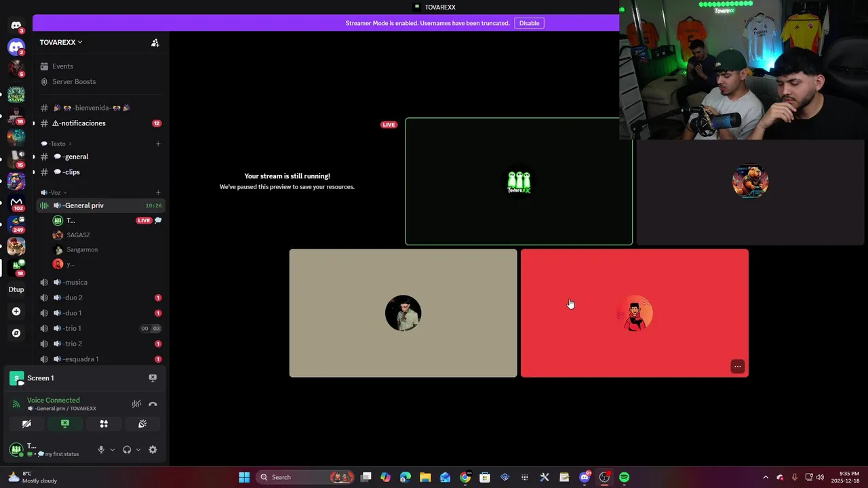Open Google Chrome from the taskbar
The height and width of the screenshot is (488, 868).
pos(465,477)
